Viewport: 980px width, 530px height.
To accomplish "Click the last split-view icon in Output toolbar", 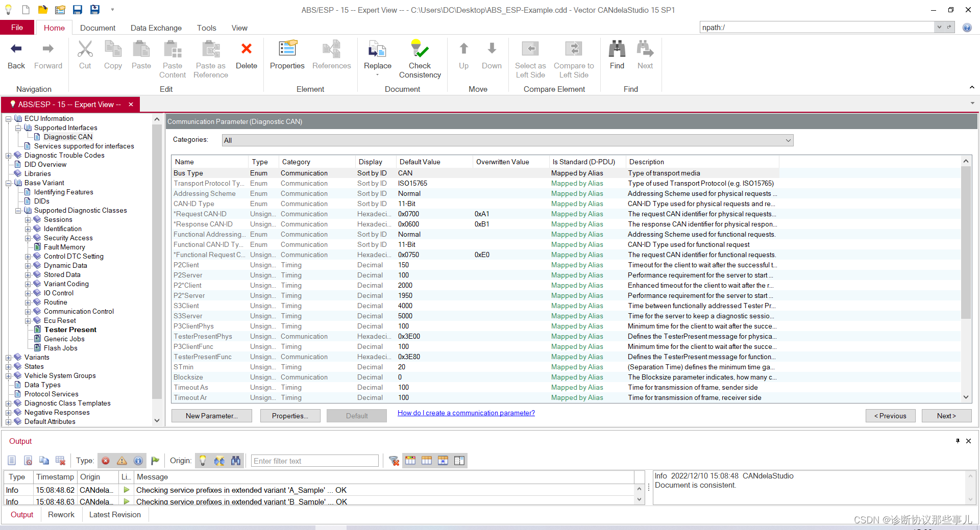I will click(x=459, y=461).
